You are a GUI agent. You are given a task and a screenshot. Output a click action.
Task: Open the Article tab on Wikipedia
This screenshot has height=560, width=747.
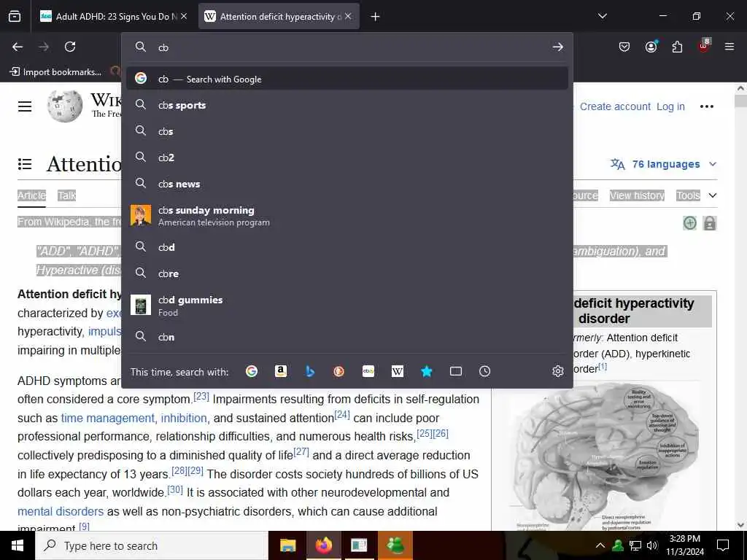point(32,195)
